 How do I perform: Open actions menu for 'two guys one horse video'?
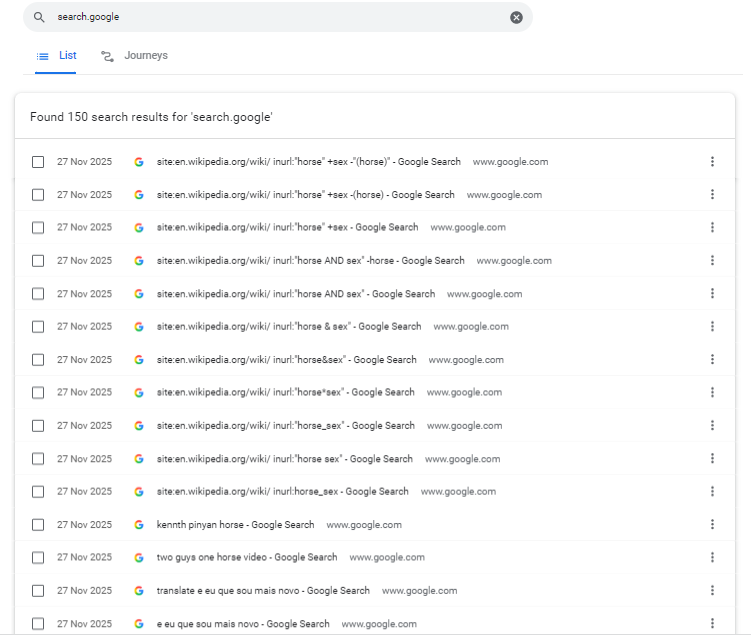pyautogui.click(x=712, y=557)
